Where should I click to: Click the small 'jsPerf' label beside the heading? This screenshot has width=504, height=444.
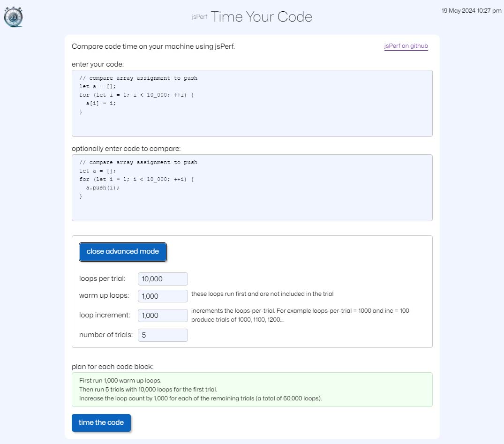tap(199, 17)
